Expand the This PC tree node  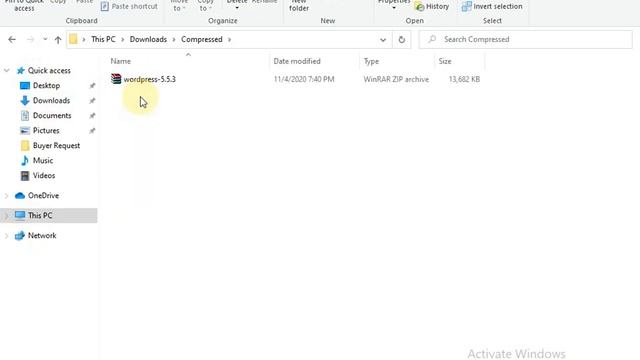tap(7, 216)
